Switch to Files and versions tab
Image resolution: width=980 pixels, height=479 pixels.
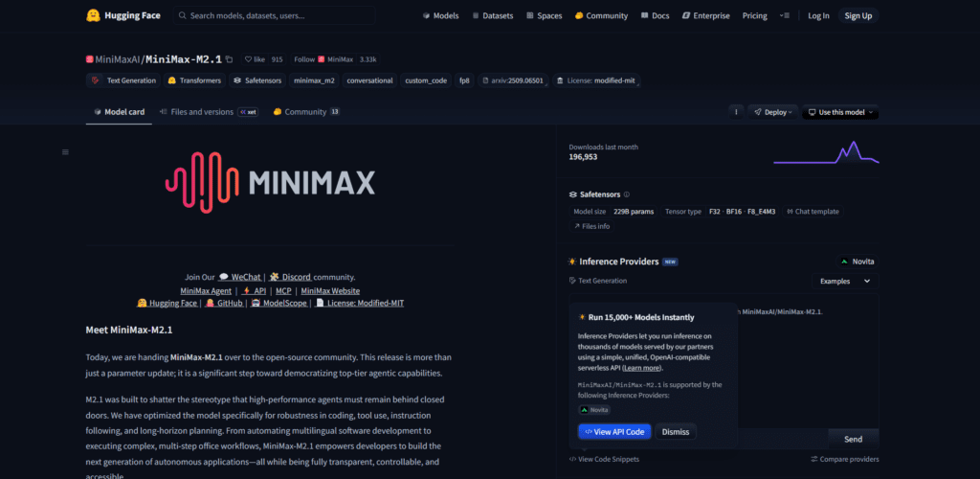(x=209, y=112)
